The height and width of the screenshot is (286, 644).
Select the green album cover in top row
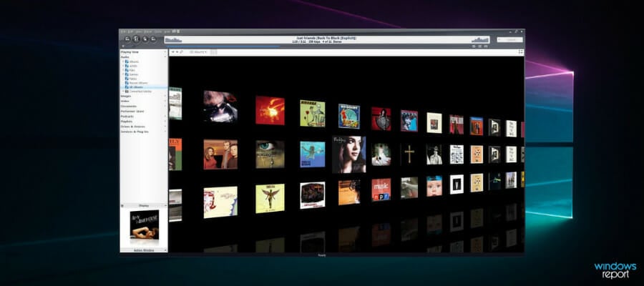(313, 113)
